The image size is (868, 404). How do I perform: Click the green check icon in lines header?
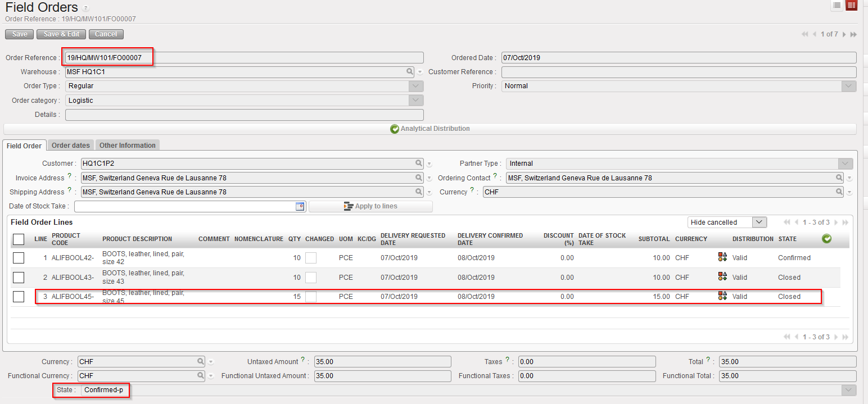point(826,239)
